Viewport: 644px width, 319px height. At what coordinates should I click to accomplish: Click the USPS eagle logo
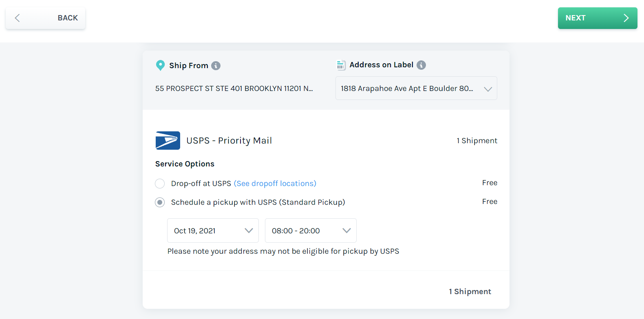tap(168, 140)
